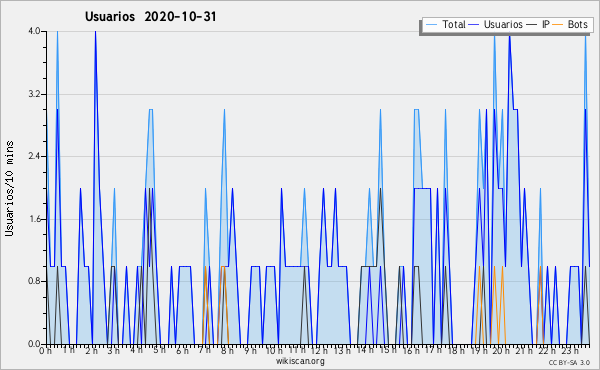The width and height of the screenshot is (600, 370).
Task: Click the y-axis value '0.0'
Action: tap(34, 344)
